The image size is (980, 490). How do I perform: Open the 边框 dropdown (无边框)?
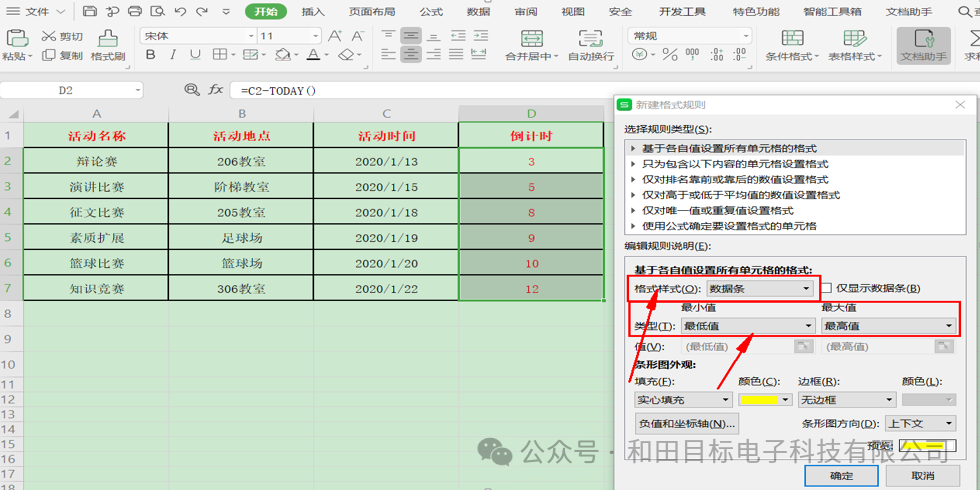coord(847,399)
